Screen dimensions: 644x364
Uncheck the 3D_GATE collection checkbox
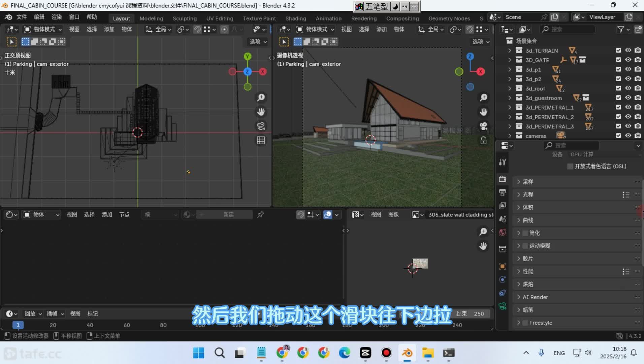click(618, 60)
